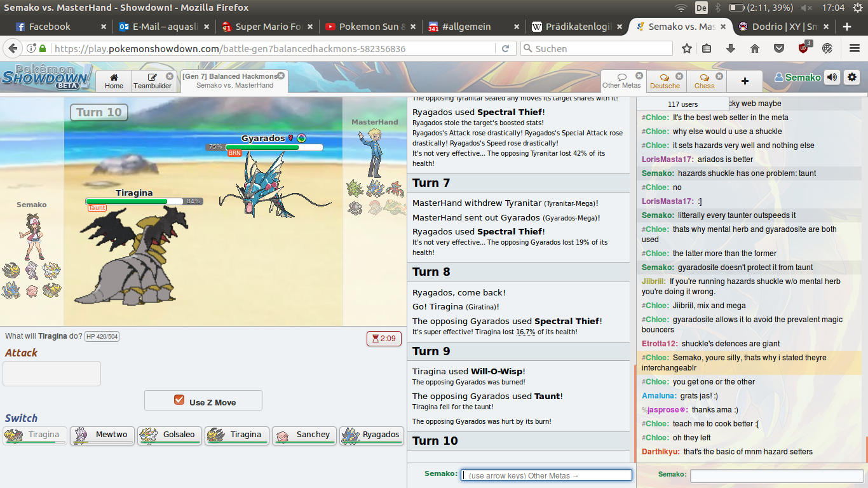Click the Firefox address bar

273,49
